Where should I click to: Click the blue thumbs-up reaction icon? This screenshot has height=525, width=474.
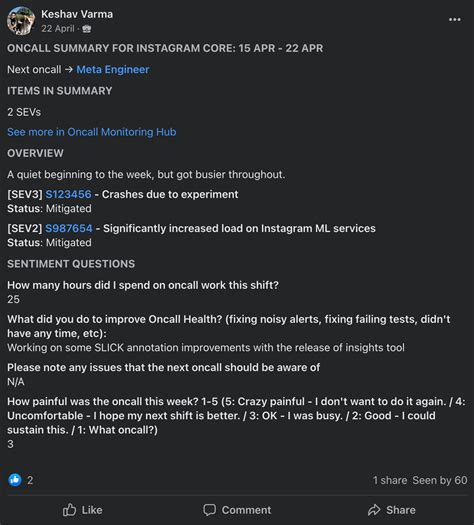tap(15, 480)
